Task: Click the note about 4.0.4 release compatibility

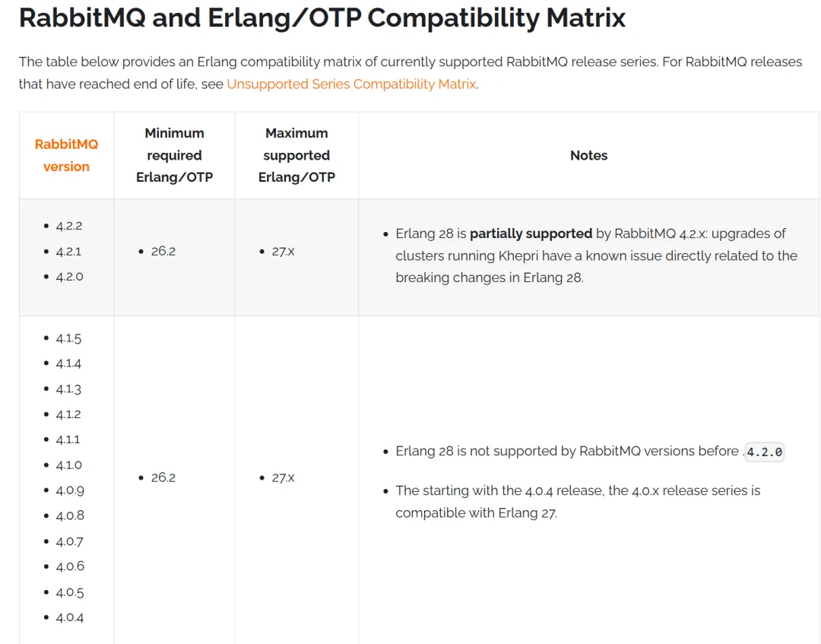Action: (578, 502)
